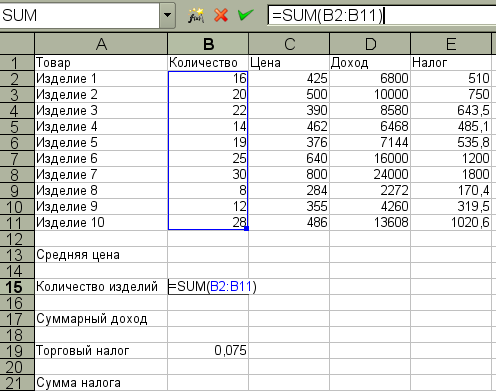The height and width of the screenshot is (391, 496).
Task: Select the Количество изделий label cell
Action: point(101,287)
